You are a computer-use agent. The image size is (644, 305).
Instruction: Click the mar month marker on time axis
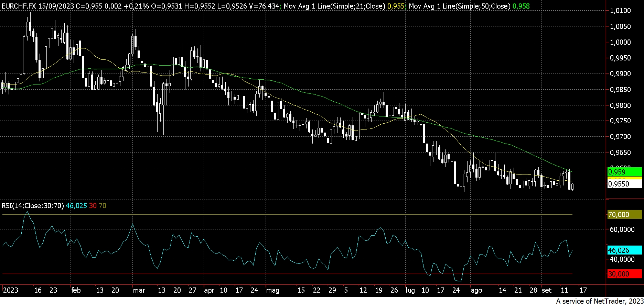tap(139, 290)
